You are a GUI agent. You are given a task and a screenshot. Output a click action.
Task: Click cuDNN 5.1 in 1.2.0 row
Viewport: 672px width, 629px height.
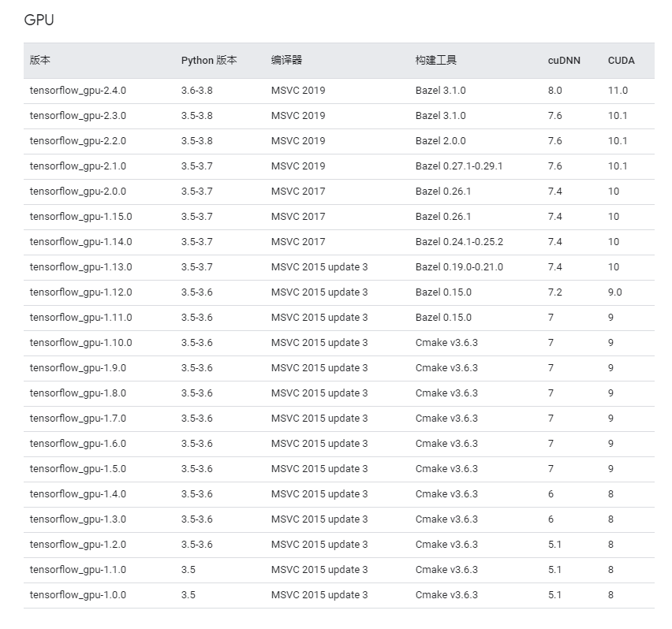[555, 545]
